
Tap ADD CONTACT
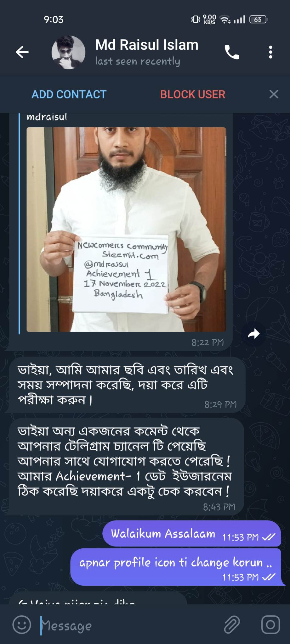(69, 94)
